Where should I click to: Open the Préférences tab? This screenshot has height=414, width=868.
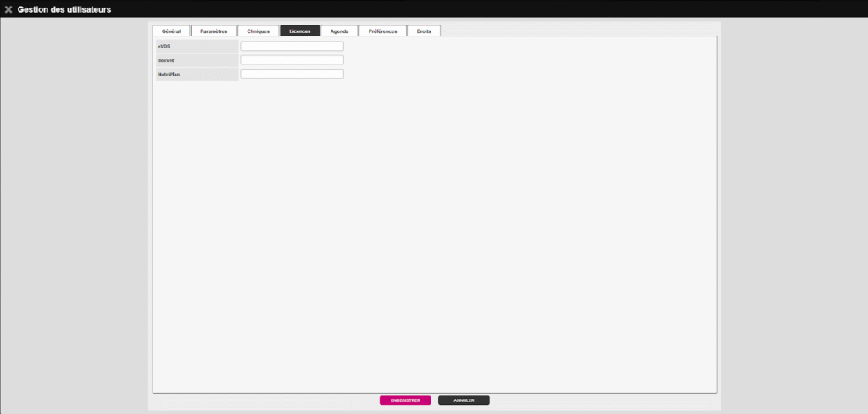(x=382, y=31)
